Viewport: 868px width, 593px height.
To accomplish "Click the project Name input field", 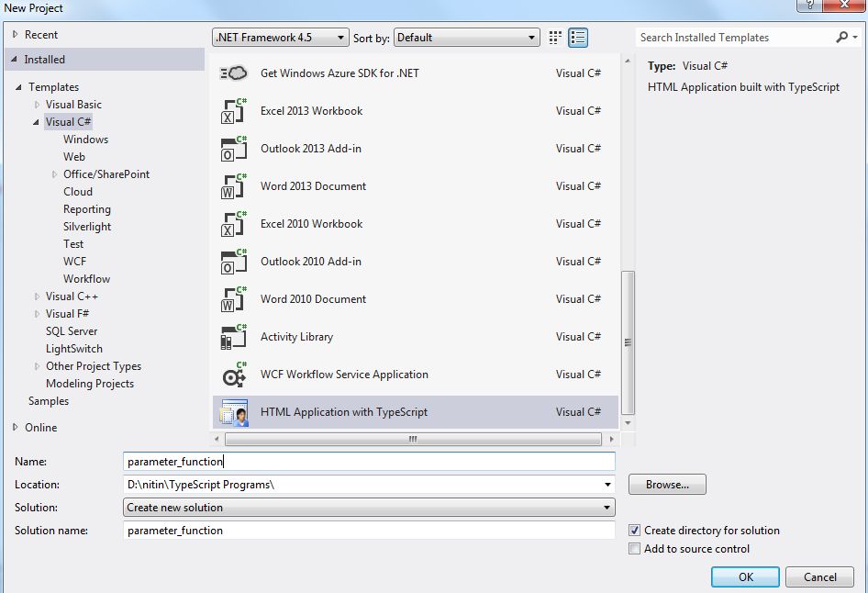I will pyautogui.click(x=369, y=461).
